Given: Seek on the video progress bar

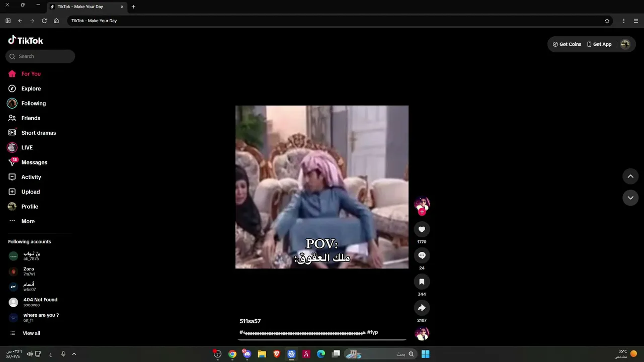Looking at the screenshot, I should pyautogui.click(x=322, y=340).
